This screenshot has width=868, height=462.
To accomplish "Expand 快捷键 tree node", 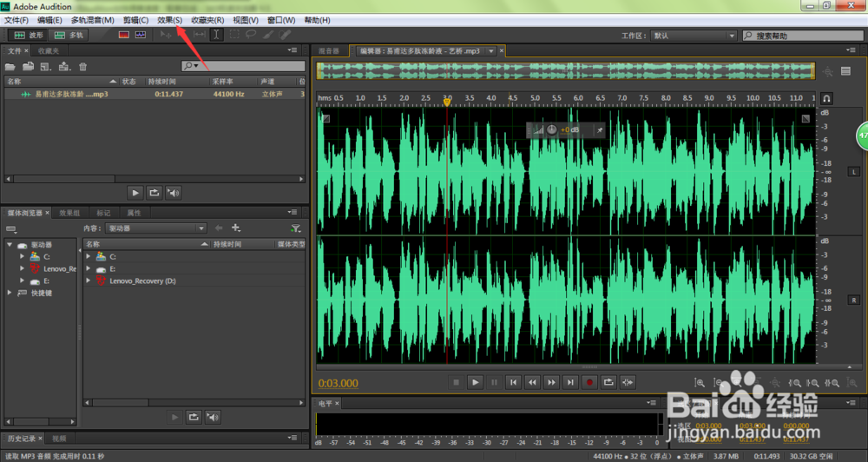I will click(x=10, y=293).
